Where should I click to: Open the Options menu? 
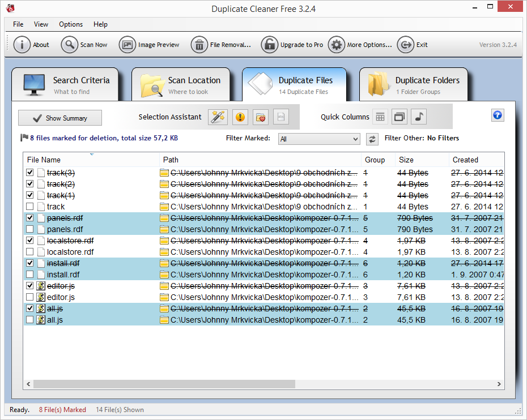(x=71, y=24)
